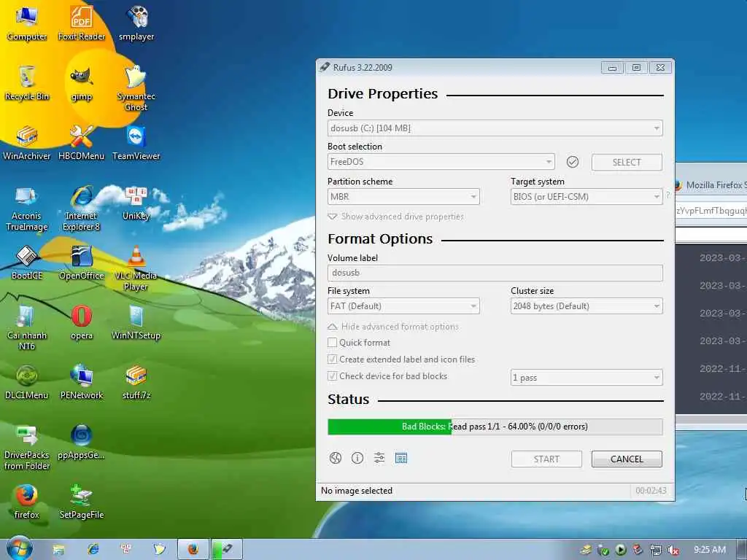Toggle Check device for bad blocks checkbox
This screenshot has width=747, height=560.
coord(333,376)
